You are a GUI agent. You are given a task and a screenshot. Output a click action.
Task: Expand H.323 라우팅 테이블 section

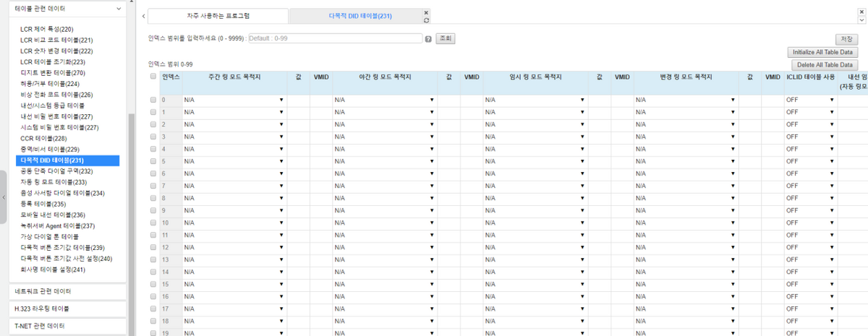[67, 309]
